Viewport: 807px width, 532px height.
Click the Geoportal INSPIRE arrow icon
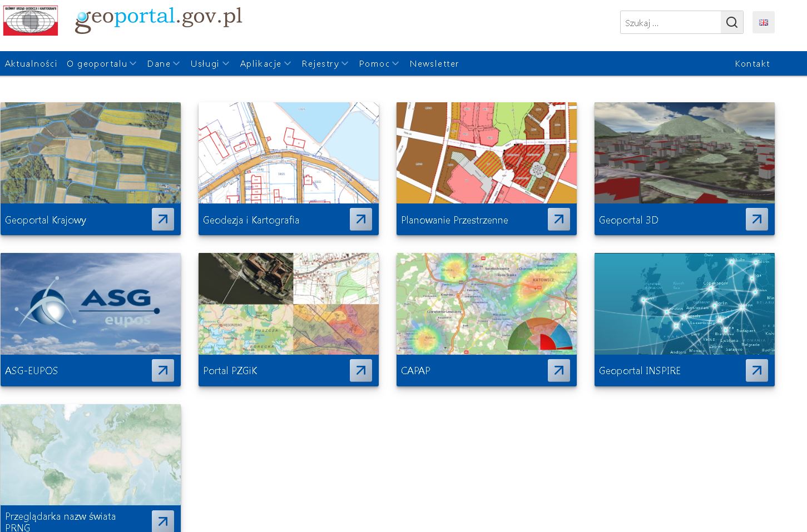point(756,370)
